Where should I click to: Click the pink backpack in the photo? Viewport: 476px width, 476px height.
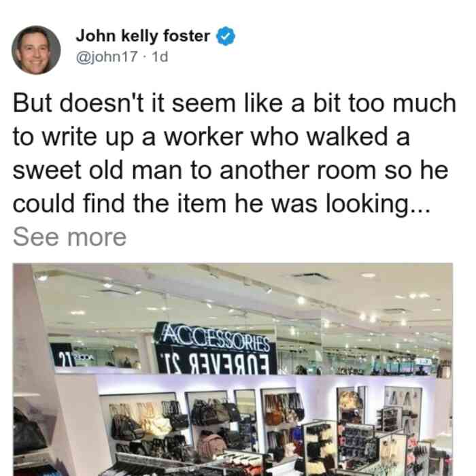[211, 445]
